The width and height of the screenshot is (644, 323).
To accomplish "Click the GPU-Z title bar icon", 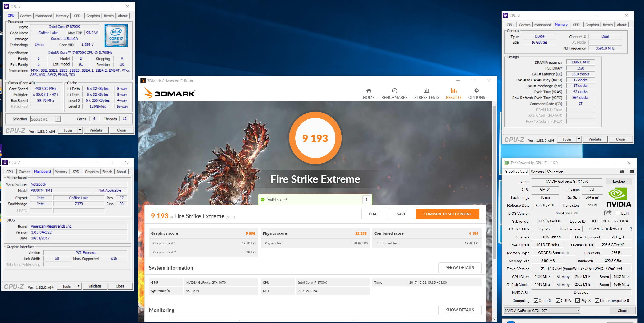I will (x=507, y=163).
